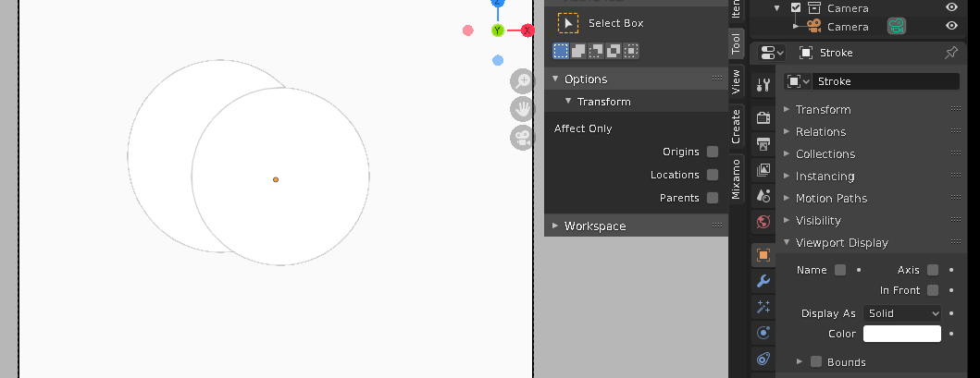This screenshot has width=980, height=378.
Task: Switch to the Mixamo sidebar tab
Action: 737,178
